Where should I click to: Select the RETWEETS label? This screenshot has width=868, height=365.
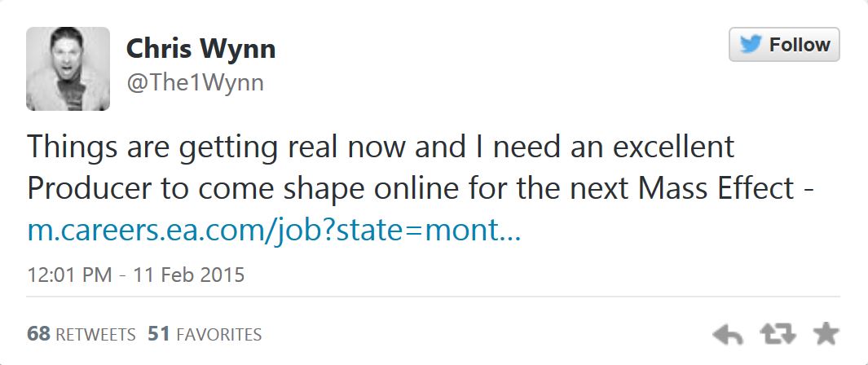pos(95,334)
